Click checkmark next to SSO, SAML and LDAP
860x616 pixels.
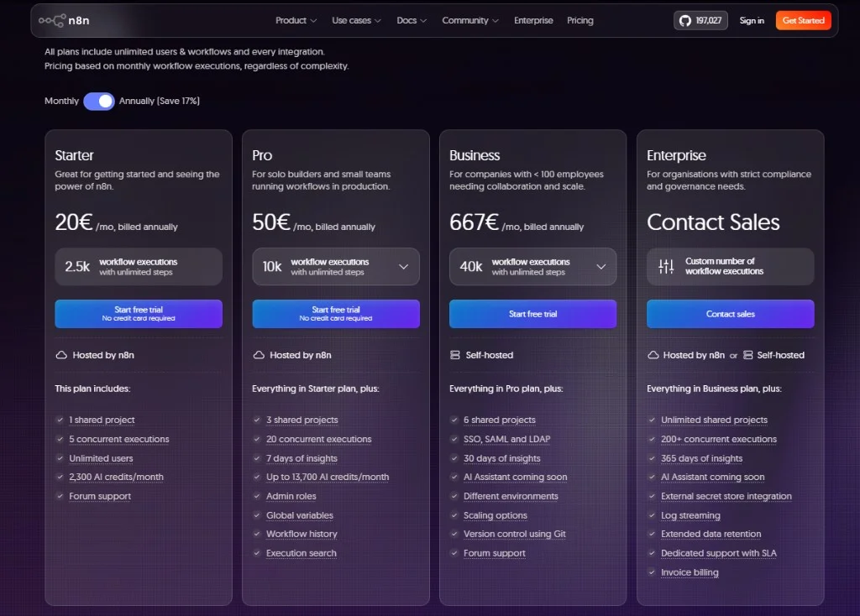point(454,439)
